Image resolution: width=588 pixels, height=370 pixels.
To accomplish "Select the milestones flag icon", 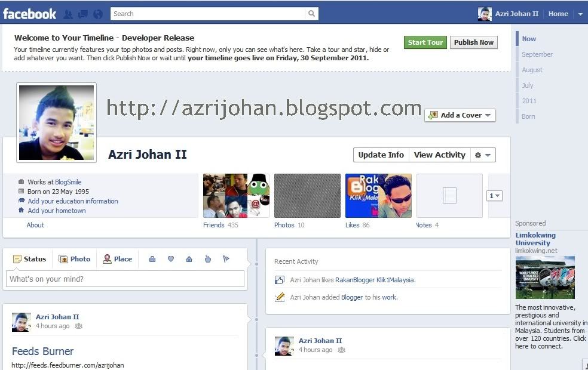I will (x=226, y=259).
